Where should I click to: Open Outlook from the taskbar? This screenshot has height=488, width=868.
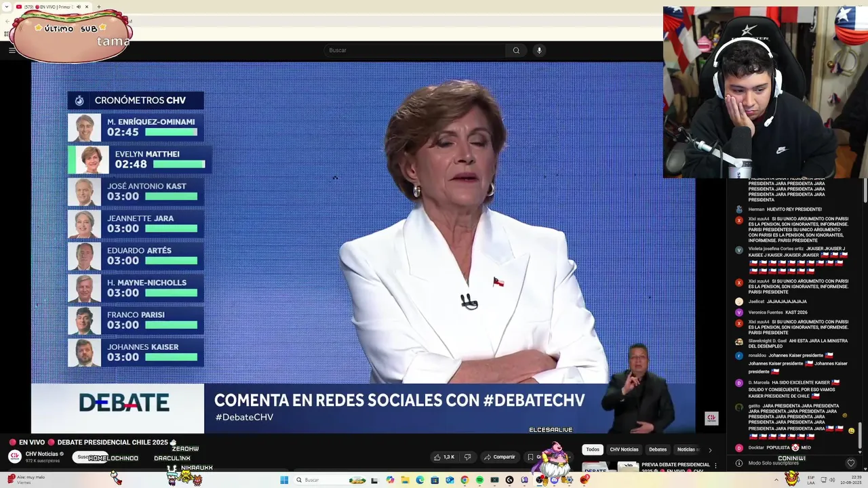point(450,480)
